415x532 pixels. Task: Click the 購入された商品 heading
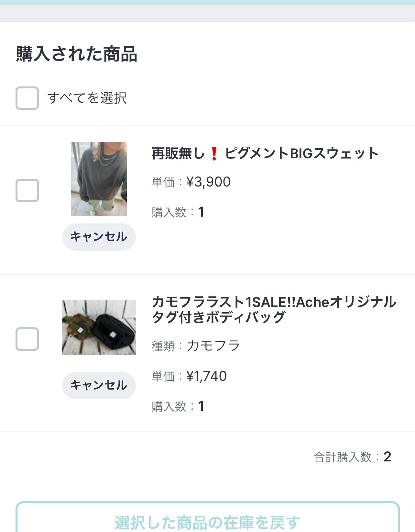pyautogui.click(x=77, y=54)
